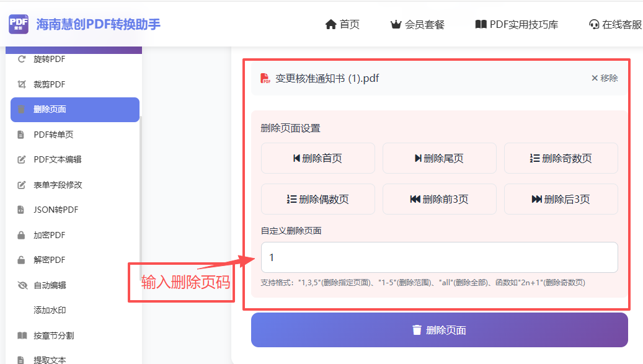
Task: Click the file icon beside PDF转单页
Action: (21, 135)
